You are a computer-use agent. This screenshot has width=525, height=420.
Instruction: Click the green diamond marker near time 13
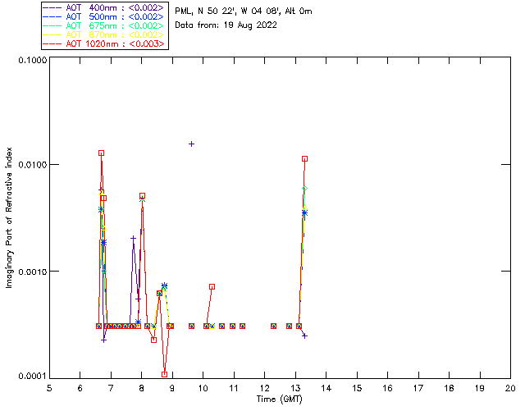[x=304, y=189]
